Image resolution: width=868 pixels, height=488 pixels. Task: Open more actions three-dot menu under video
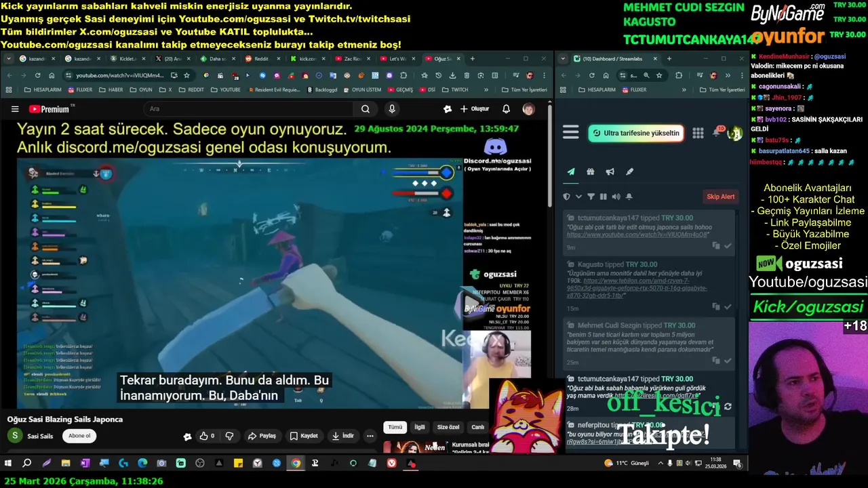coord(370,436)
